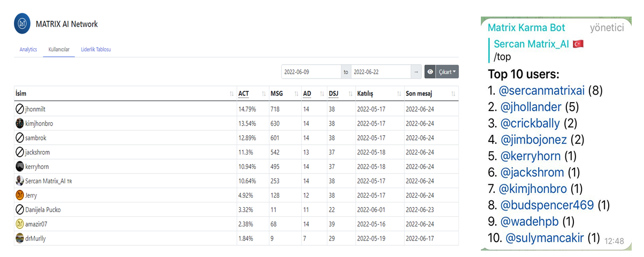This screenshot has width=644, height=257.
Task: Select the amazir07 name cell
Action: (125, 224)
